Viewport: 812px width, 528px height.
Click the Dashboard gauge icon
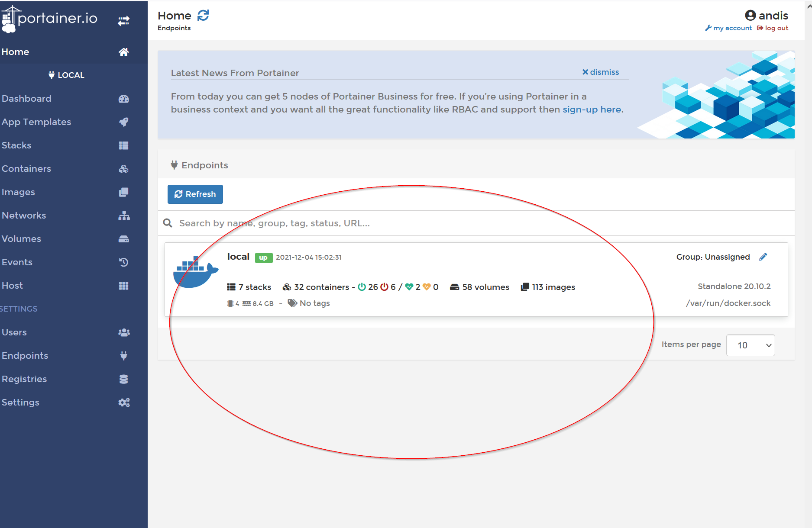pyautogui.click(x=123, y=99)
